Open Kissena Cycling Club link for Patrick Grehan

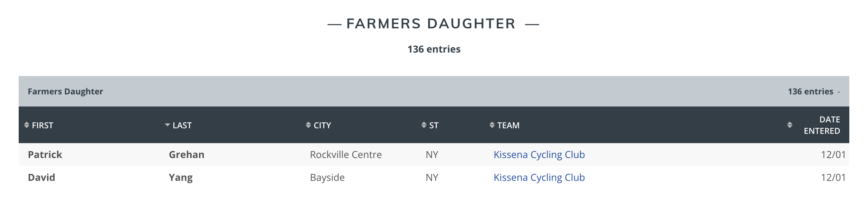pyautogui.click(x=539, y=155)
